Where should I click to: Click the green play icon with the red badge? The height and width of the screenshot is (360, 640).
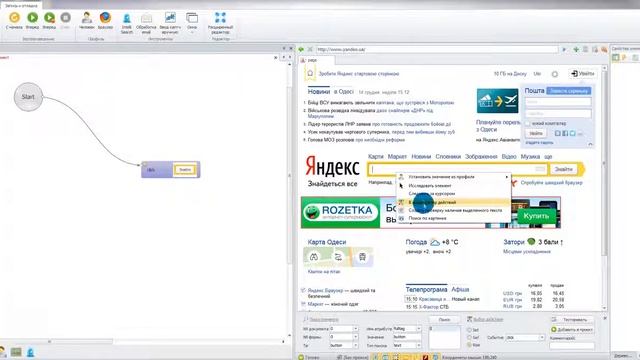[x=49, y=18]
